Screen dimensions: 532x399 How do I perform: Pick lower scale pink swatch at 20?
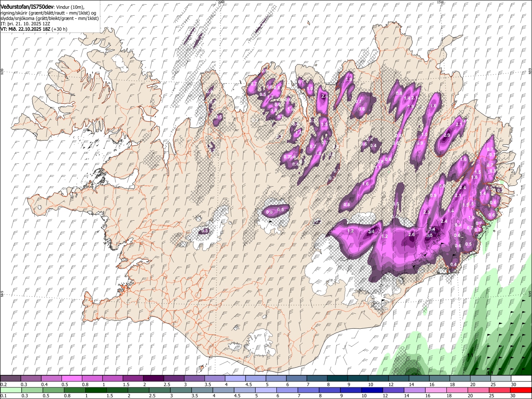[x=478, y=390]
